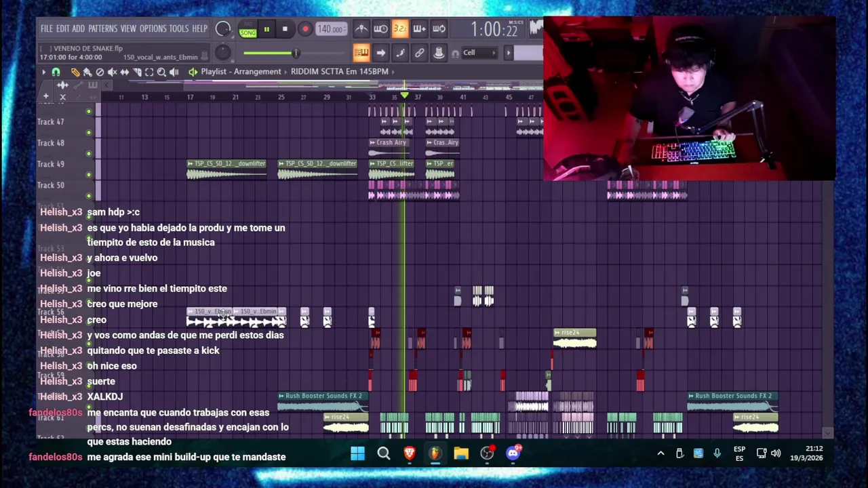Toggle the metronome button in top toolbar
The width and height of the screenshot is (868, 488).
pyautogui.click(x=361, y=28)
